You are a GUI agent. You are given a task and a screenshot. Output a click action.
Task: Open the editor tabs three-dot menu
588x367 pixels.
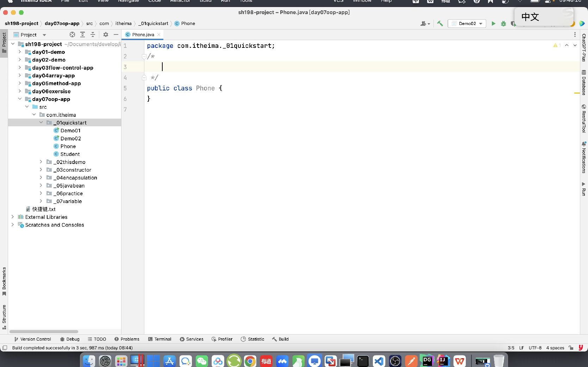[575, 34]
